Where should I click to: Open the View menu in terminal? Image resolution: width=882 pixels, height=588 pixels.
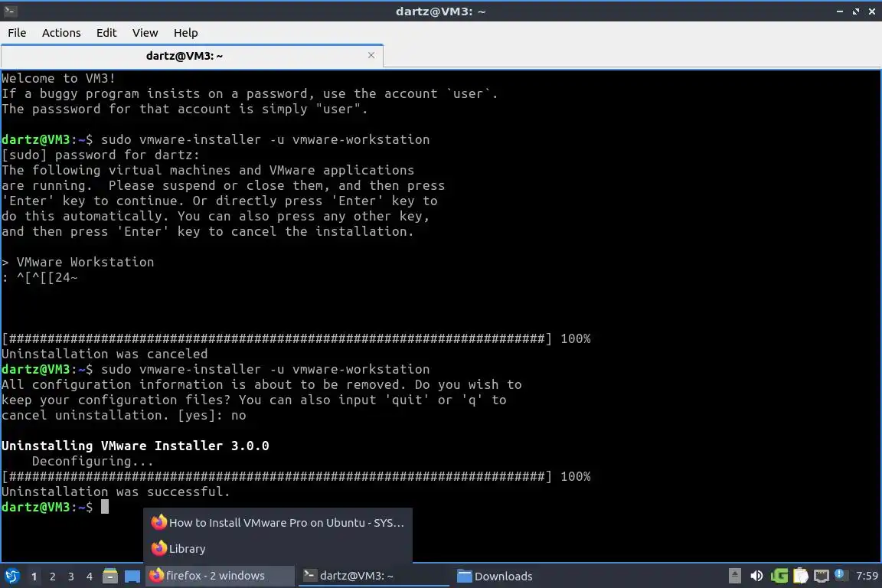point(145,33)
